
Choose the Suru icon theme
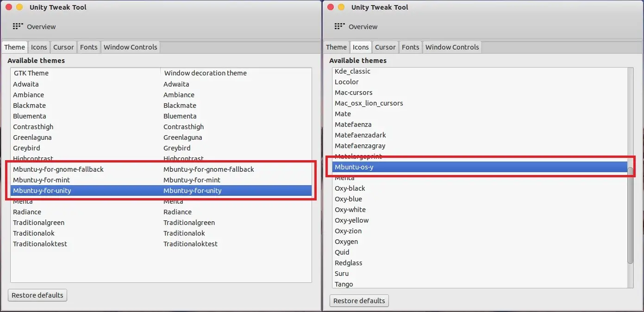coord(342,274)
